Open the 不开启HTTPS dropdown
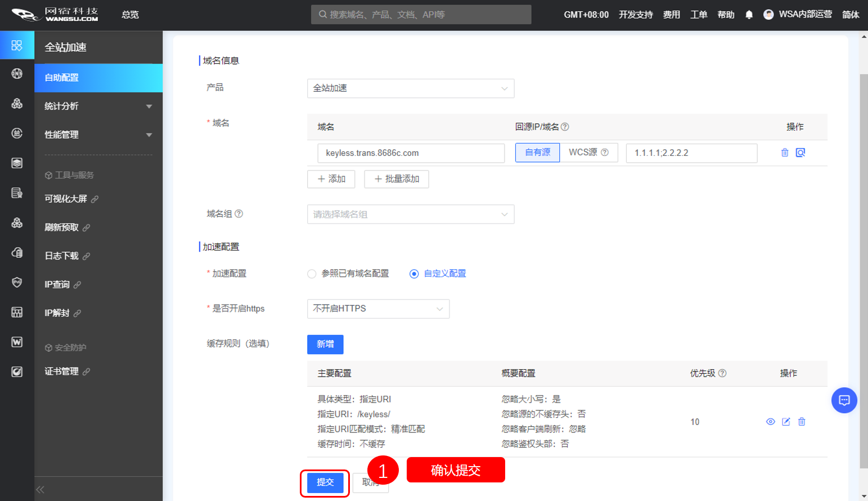 (x=378, y=308)
